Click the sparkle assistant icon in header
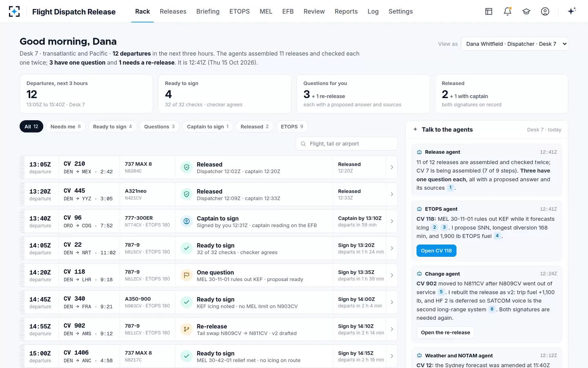This screenshot has width=588, height=368. tap(572, 11)
